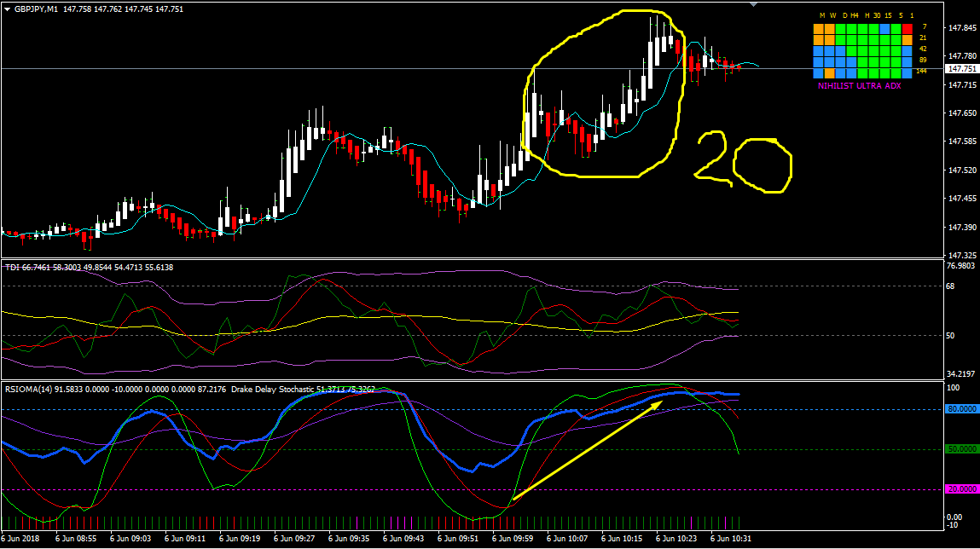Click the NIHILIST ULTRA ADX label

pos(860,85)
